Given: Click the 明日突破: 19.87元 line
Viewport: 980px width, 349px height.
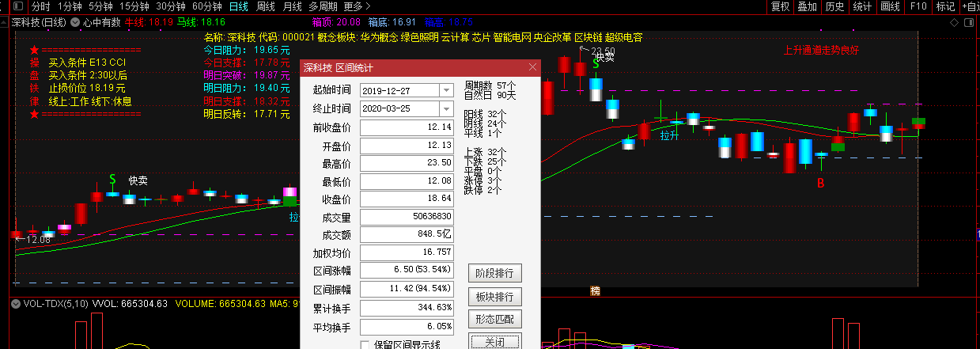Looking at the screenshot, I should tap(247, 75).
